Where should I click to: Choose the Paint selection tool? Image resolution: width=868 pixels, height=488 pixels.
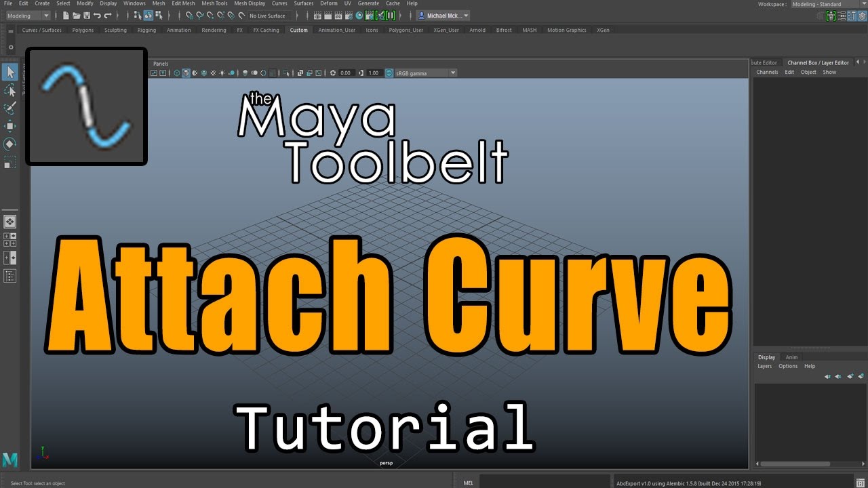click(10, 108)
